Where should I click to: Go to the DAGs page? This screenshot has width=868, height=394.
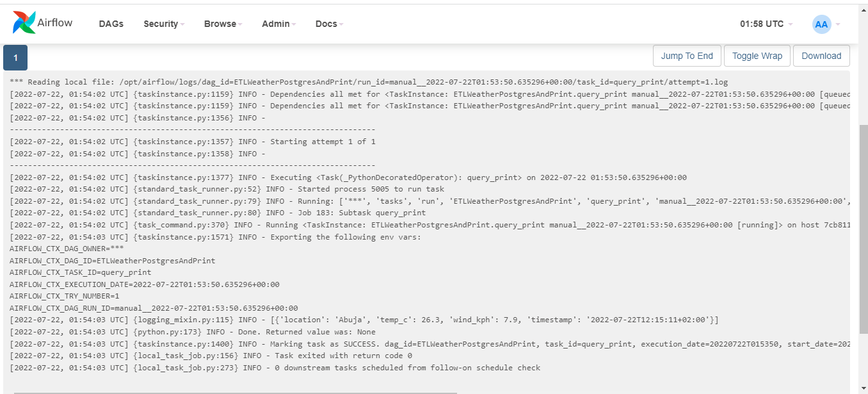click(x=111, y=24)
